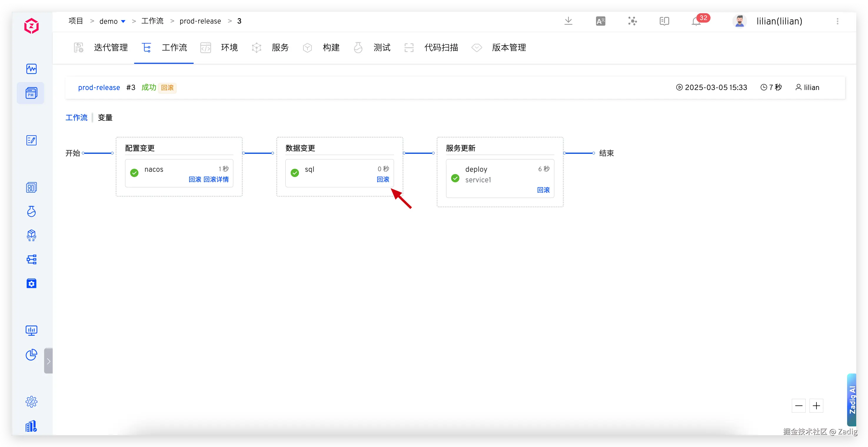Click the Zadig logo at the top left
This screenshot has height=447, width=868.
31,26
